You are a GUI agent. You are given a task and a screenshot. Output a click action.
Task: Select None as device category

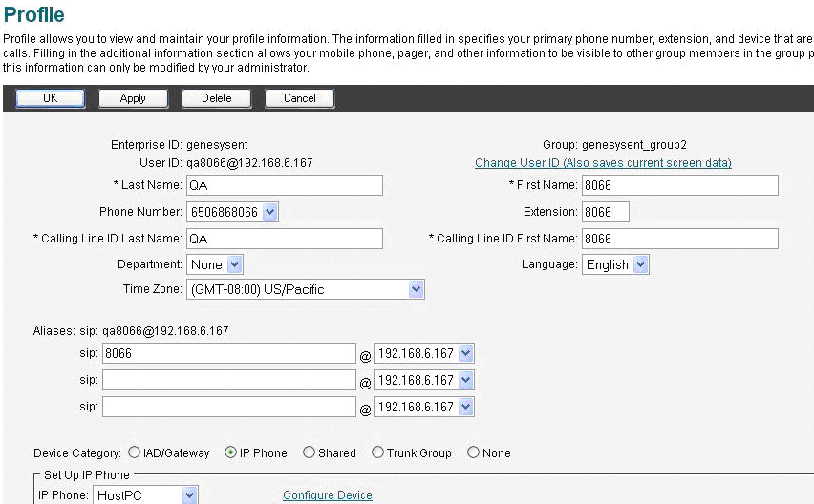click(x=474, y=452)
